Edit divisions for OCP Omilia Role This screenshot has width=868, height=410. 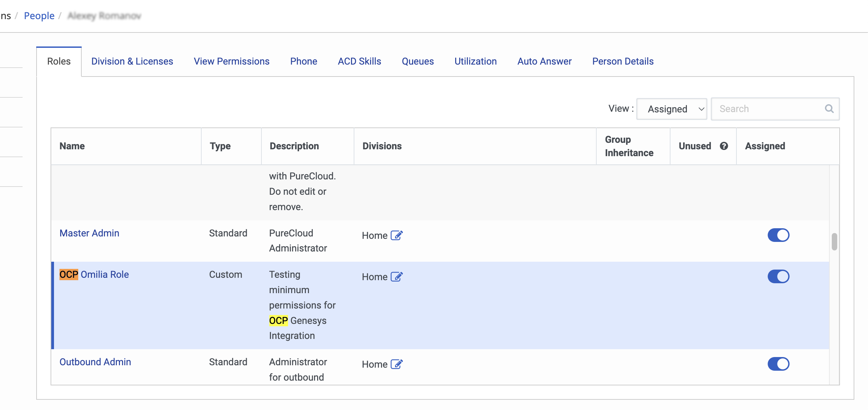click(x=396, y=277)
